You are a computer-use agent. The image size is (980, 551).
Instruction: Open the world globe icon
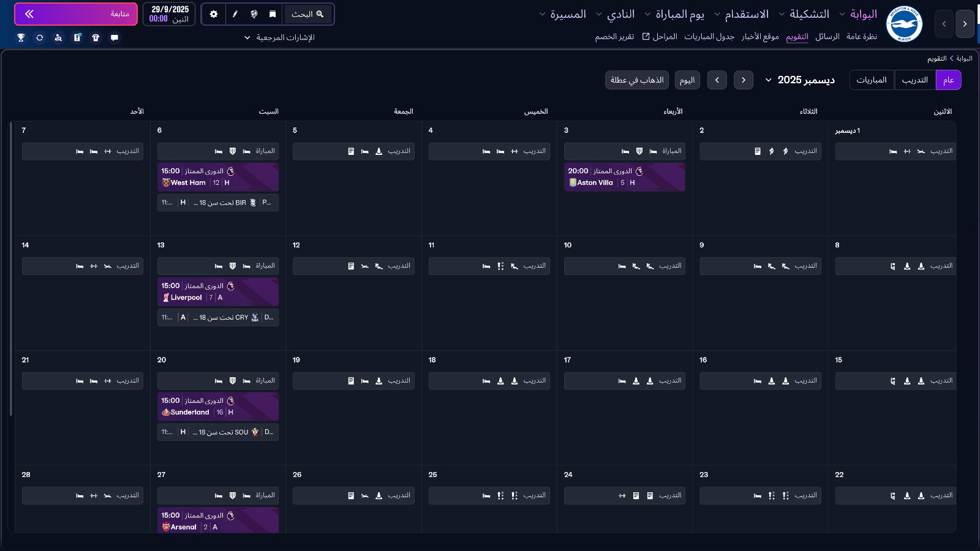254,13
